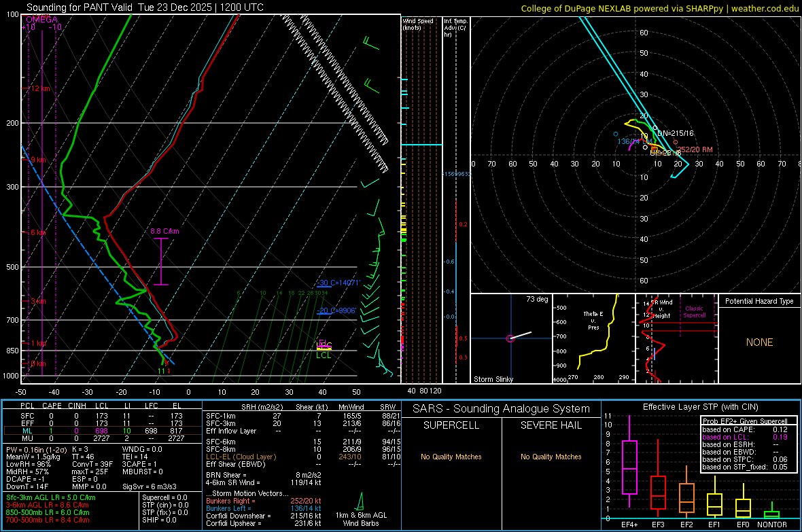Click the '252/20 RM' hodograph label
Image resolution: width=802 pixels, height=532 pixels.
click(695, 150)
